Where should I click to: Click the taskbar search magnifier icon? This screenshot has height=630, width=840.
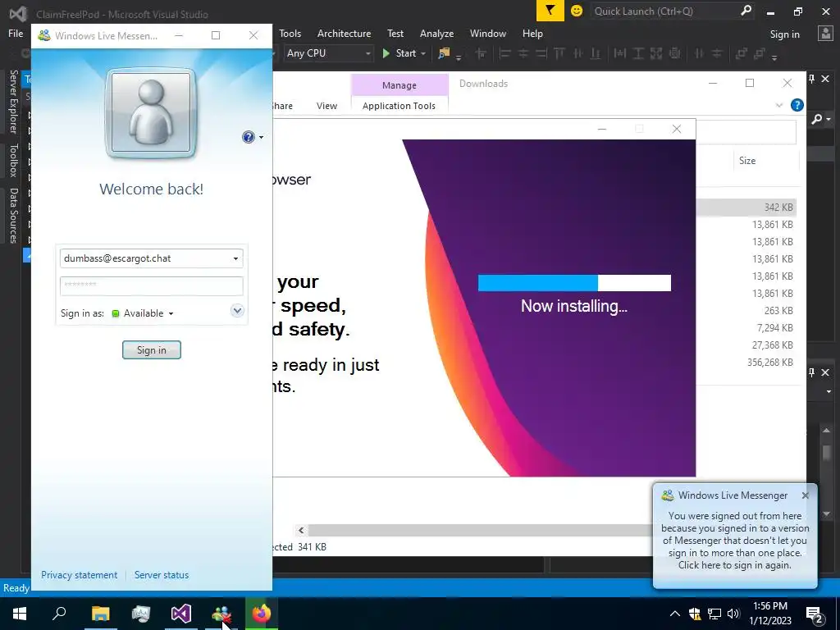click(59, 614)
